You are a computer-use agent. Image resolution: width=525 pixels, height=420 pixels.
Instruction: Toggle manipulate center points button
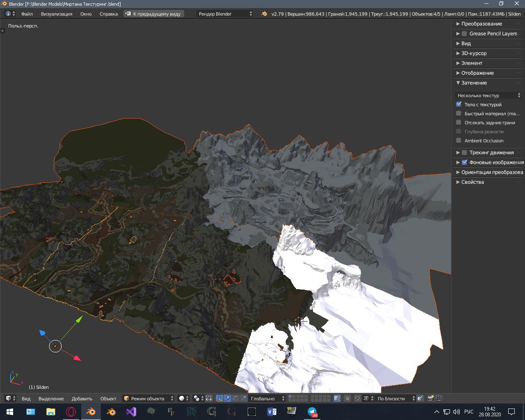(x=209, y=398)
